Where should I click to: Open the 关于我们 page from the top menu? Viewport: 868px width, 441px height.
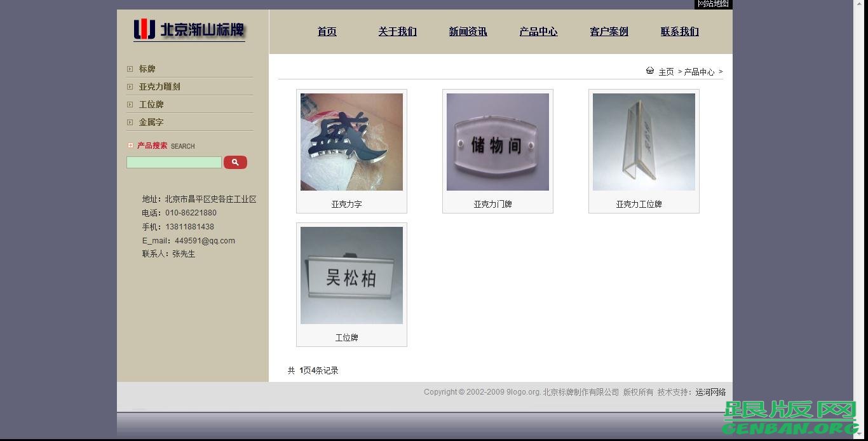pyautogui.click(x=397, y=31)
